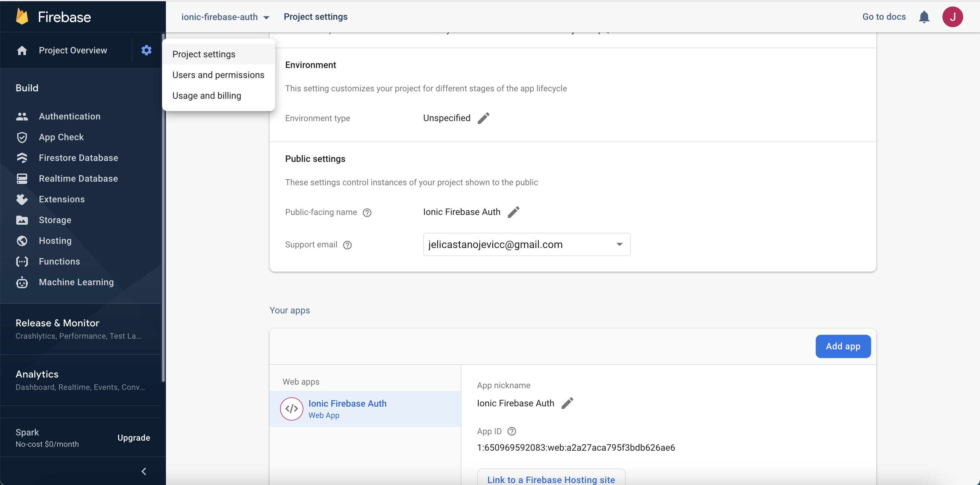Viewport: 980px width, 485px height.
Task: Click the Firebase flame logo
Action: (22, 17)
